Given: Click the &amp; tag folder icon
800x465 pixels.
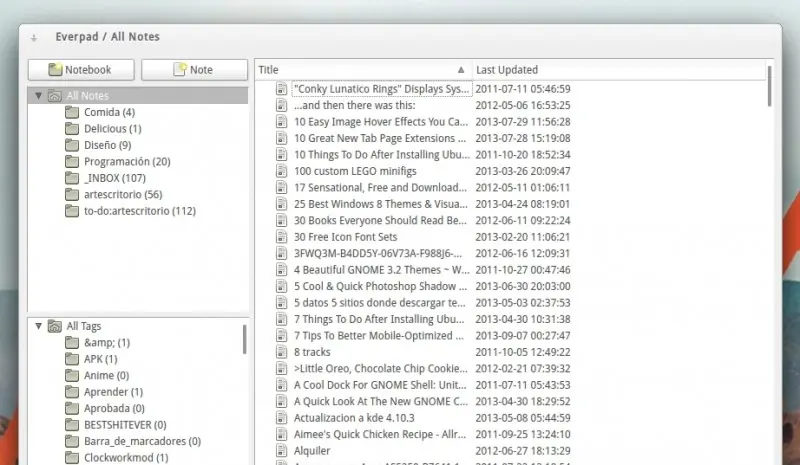Looking at the screenshot, I should point(72,342).
